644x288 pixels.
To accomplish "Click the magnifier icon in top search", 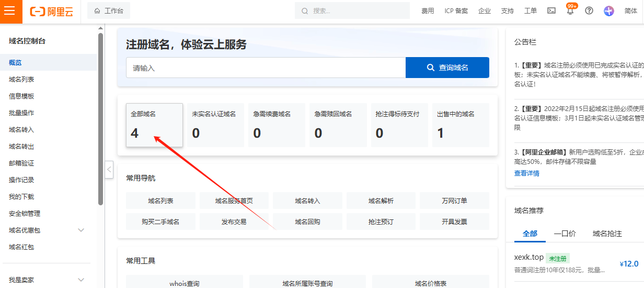I will [305, 11].
